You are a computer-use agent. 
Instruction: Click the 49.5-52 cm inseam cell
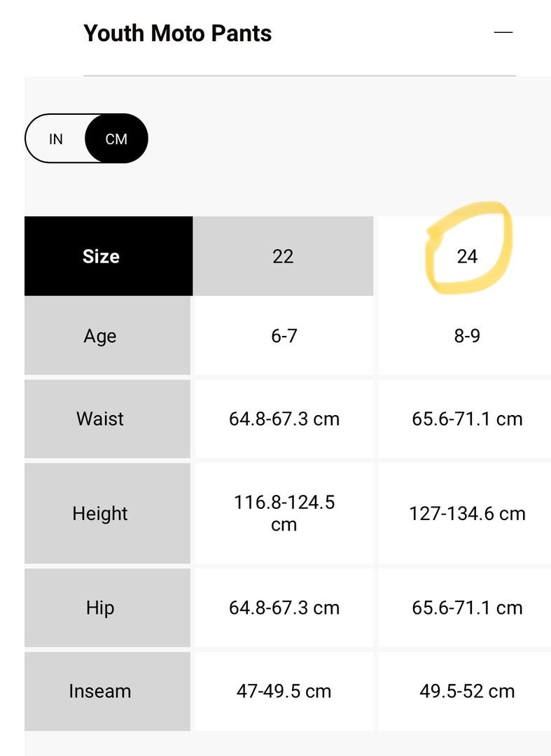(467, 691)
